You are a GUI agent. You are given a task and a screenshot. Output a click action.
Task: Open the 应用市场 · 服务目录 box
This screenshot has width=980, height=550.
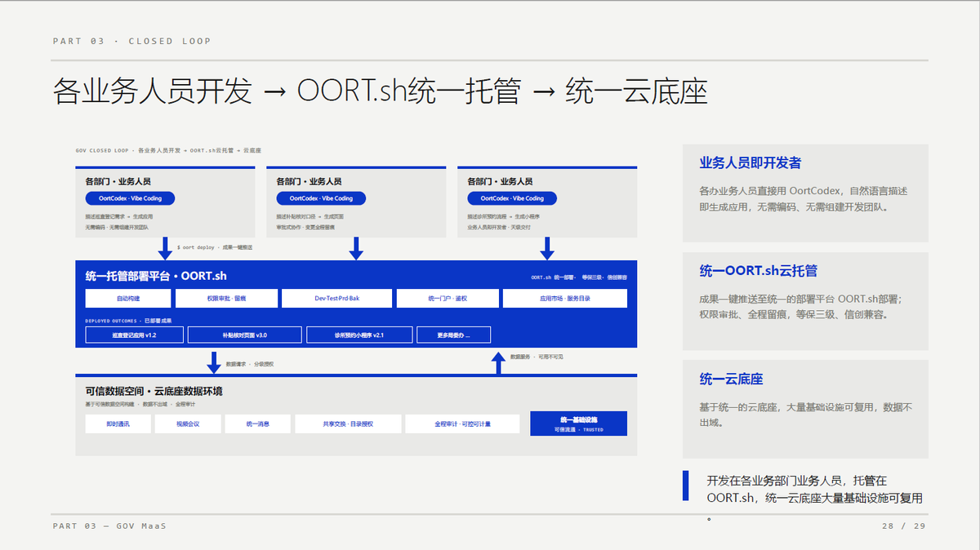click(x=565, y=299)
